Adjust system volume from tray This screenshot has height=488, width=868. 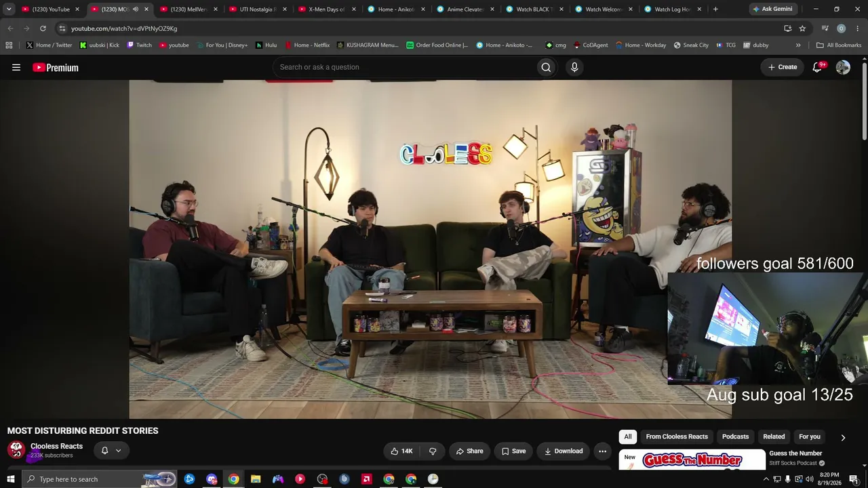point(809,479)
